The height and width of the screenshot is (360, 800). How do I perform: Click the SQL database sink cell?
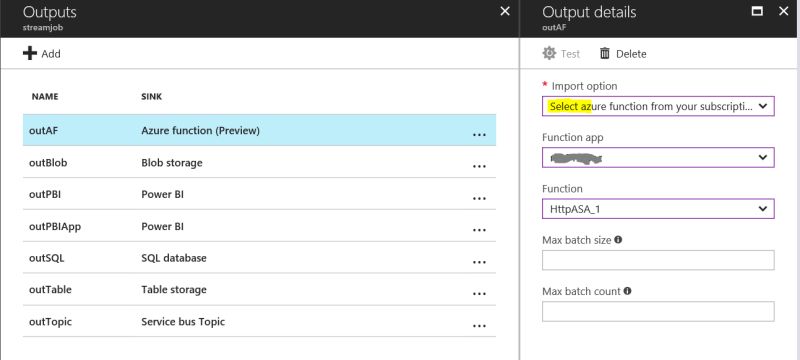point(174,258)
